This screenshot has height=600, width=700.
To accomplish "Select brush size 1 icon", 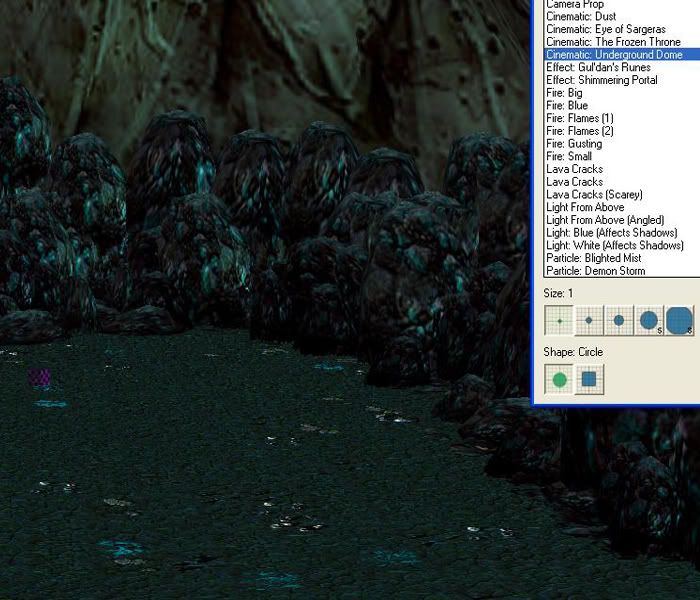I will 558,321.
